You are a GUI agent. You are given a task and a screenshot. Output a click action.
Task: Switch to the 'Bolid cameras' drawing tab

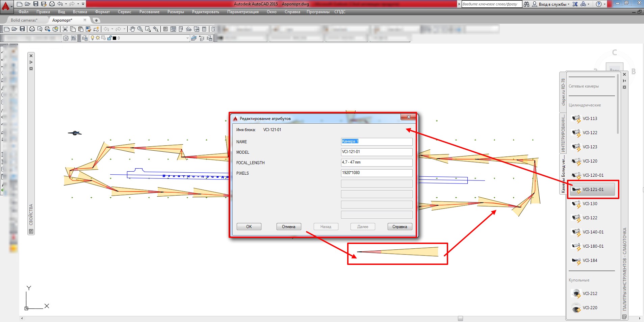[x=24, y=20]
